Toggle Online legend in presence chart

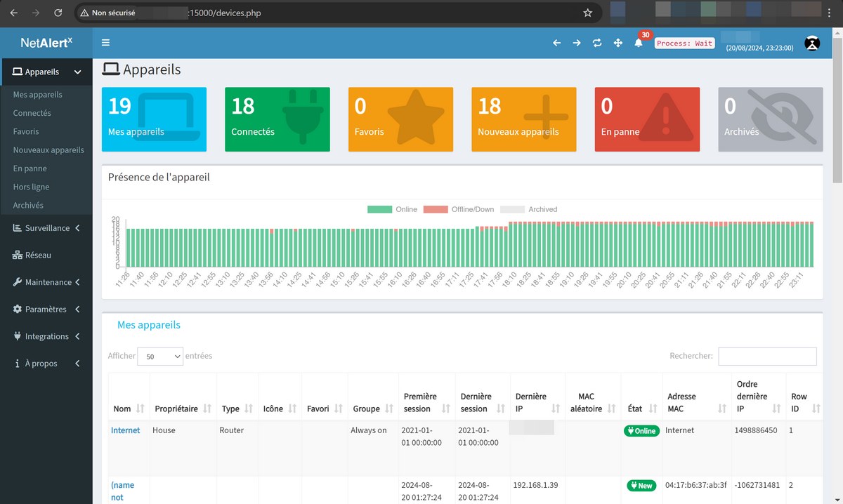(393, 209)
